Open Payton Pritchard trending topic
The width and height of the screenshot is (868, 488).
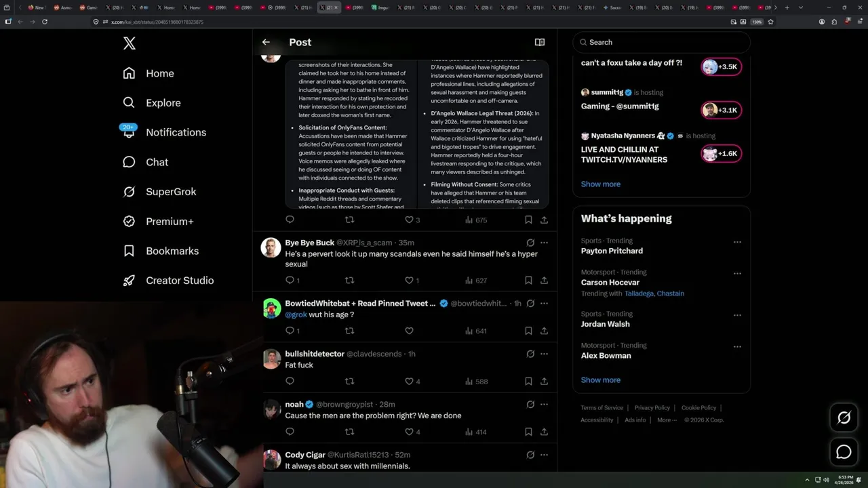[x=612, y=251]
